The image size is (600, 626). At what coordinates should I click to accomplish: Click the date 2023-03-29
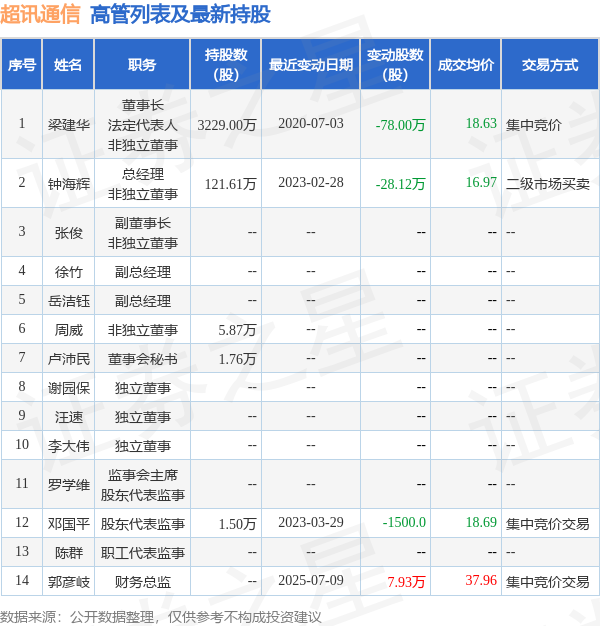[311, 522]
